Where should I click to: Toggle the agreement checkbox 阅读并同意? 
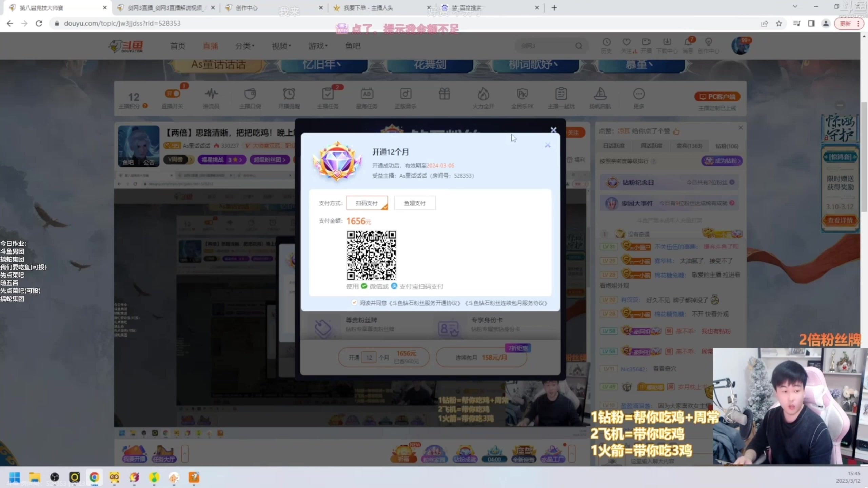point(354,302)
